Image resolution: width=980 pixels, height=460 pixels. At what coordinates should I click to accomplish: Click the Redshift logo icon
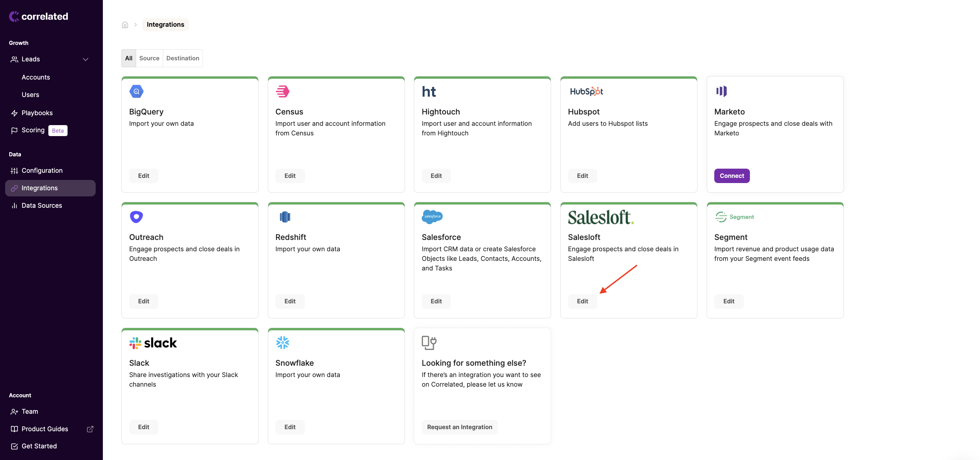pos(285,217)
